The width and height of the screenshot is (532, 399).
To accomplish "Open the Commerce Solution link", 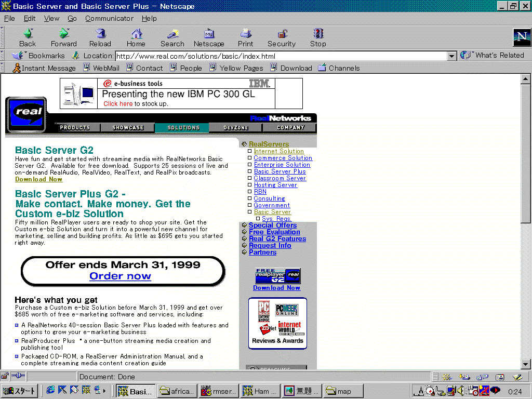I will 283,158.
